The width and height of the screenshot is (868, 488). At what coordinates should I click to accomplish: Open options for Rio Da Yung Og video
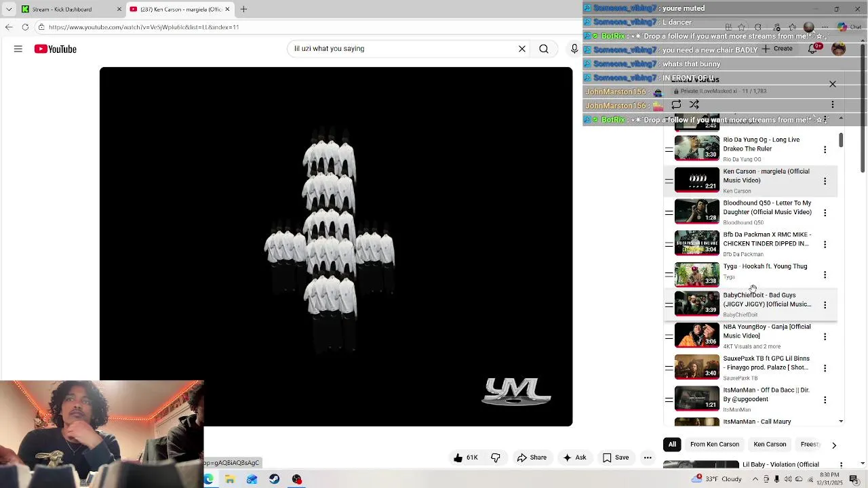point(825,150)
